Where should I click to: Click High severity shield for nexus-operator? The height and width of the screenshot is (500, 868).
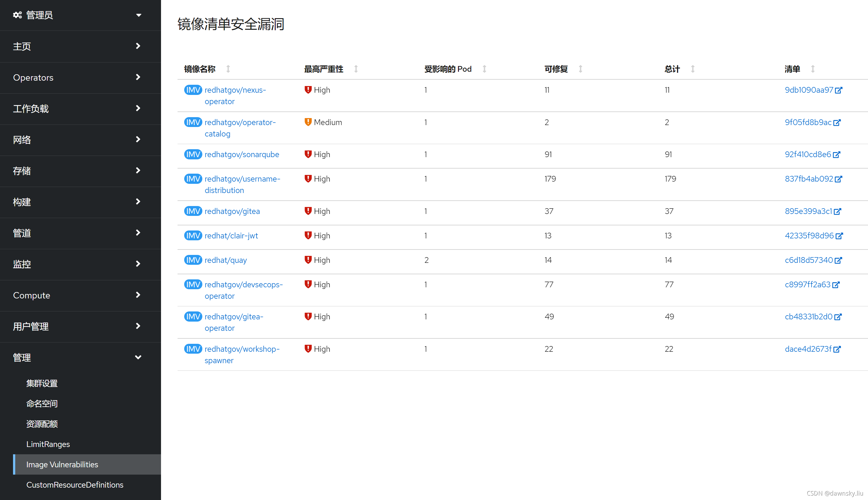coord(308,90)
